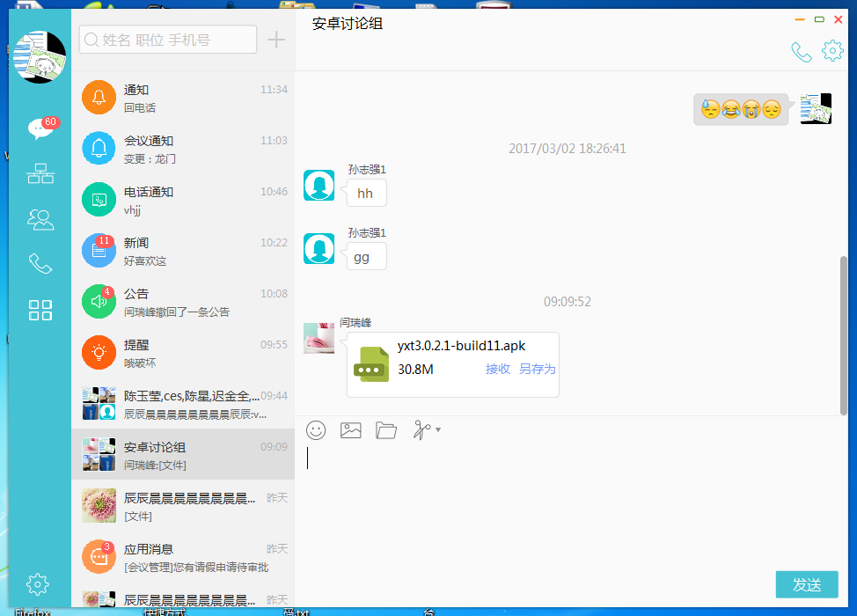857x616 pixels.
Task: Click your profile avatar at top left
Action: point(39,56)
